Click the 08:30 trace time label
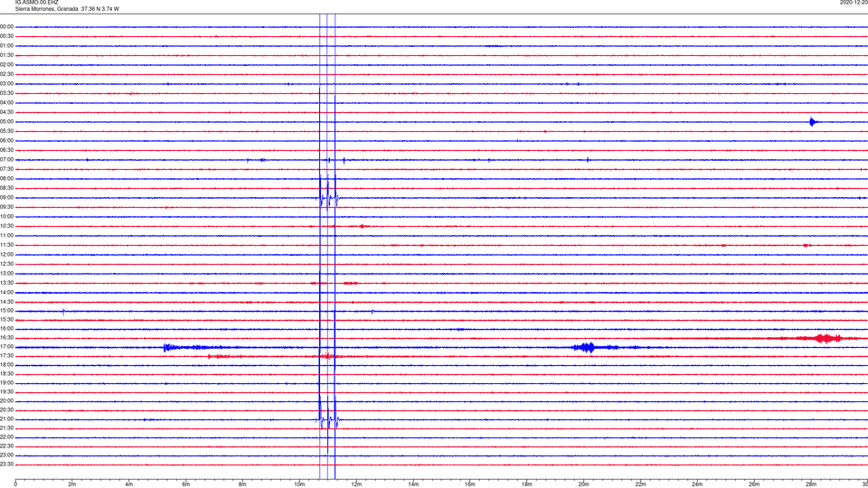Viewport: 868px width, 488px height. point(6,188)
